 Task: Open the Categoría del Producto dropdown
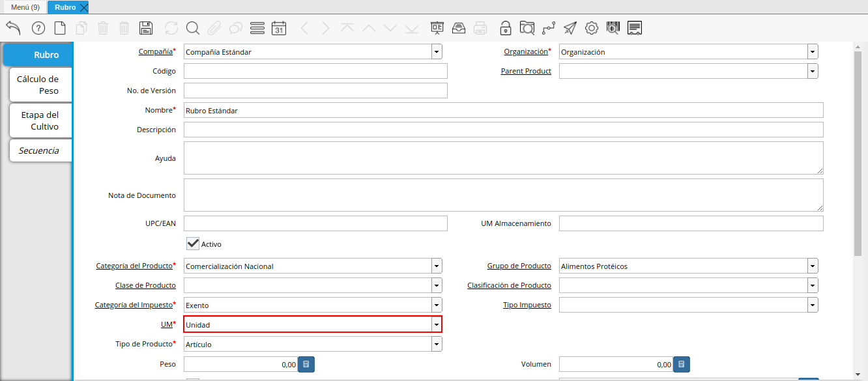[436, 266]
